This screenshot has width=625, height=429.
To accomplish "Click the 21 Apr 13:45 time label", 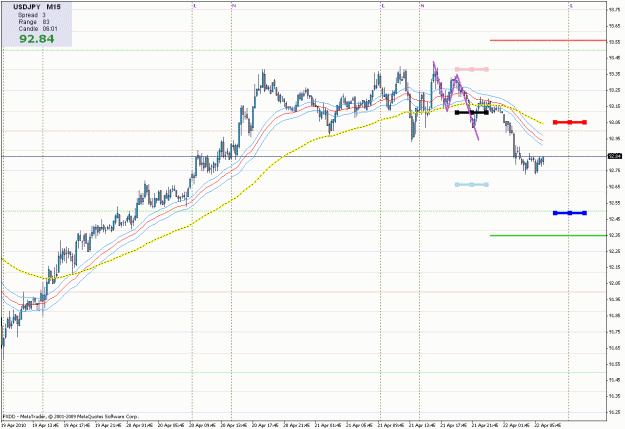I will tap(423, 425).
